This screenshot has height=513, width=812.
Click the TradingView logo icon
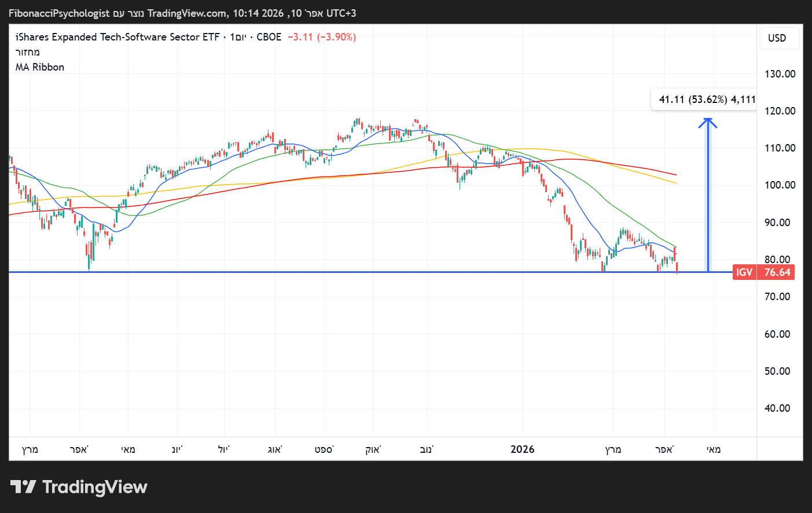coord(23,487)
